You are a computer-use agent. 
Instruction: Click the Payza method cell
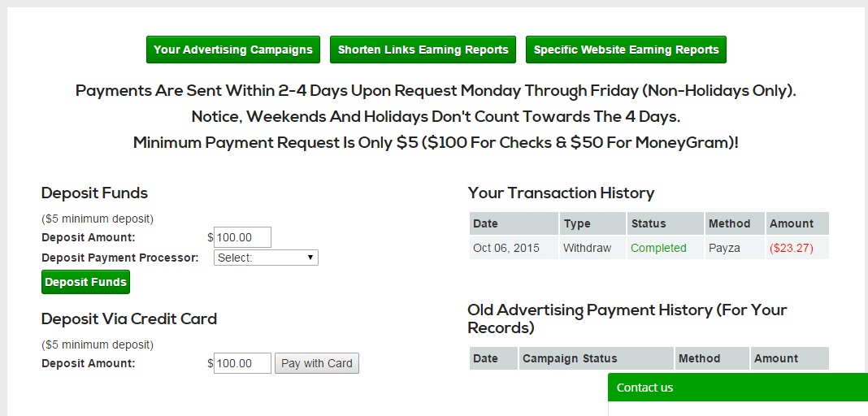click(x=724, y=248)
